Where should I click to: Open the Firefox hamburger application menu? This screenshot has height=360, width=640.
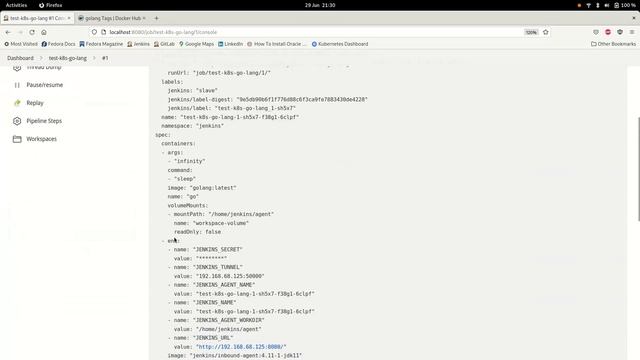632,32
